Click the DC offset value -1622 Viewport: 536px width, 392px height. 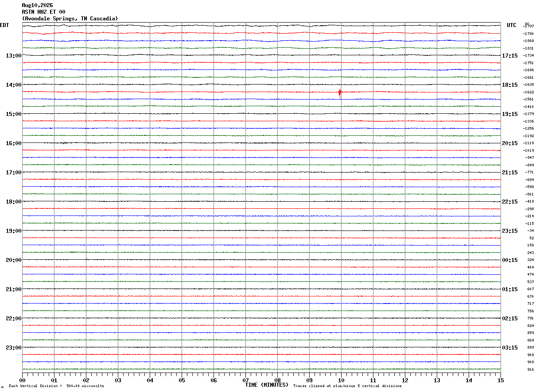pyautogui.click(x=528, y=92)
